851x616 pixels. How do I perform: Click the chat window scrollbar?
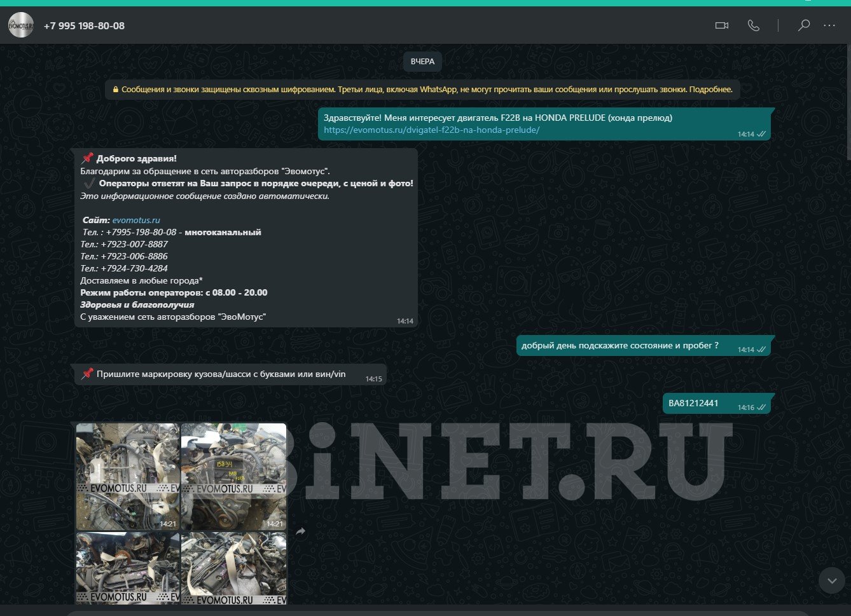pos(848,102)
